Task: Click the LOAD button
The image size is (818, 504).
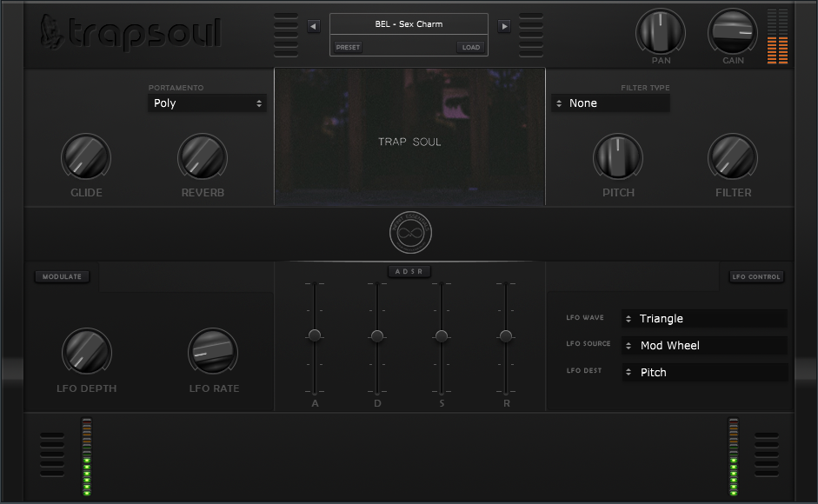Action: coord(470,47)
